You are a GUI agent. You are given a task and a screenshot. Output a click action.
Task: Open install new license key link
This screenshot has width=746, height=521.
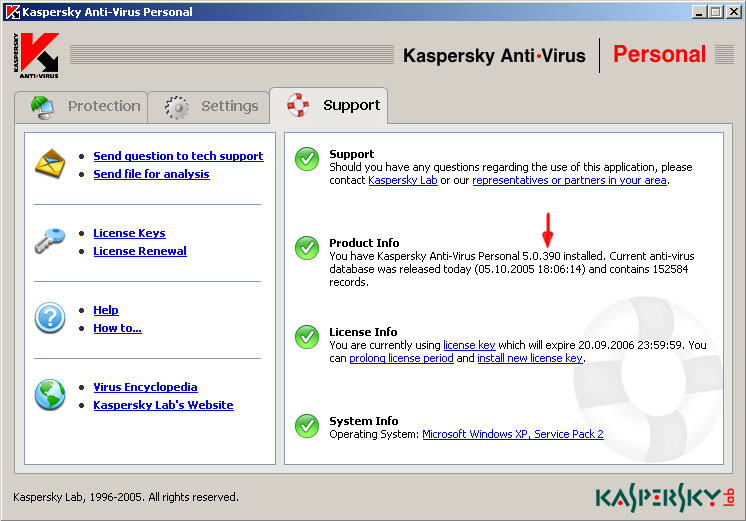click(530, 358)
